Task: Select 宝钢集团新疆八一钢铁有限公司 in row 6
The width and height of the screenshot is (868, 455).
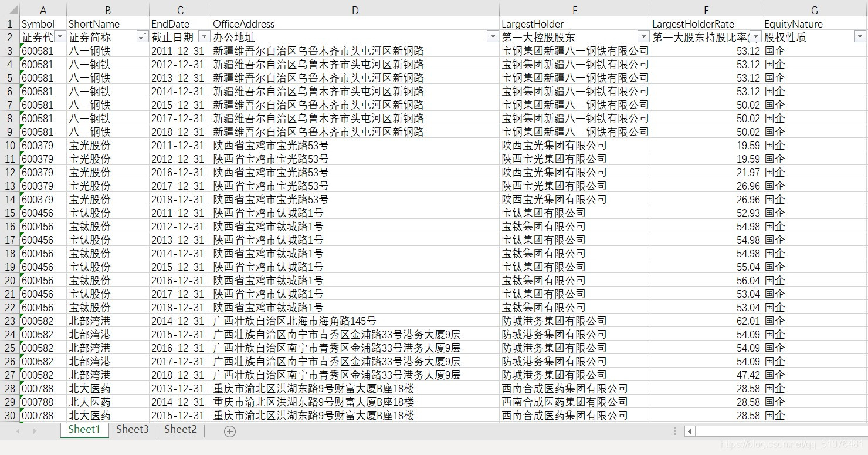Action: click(x=575, y=91)
